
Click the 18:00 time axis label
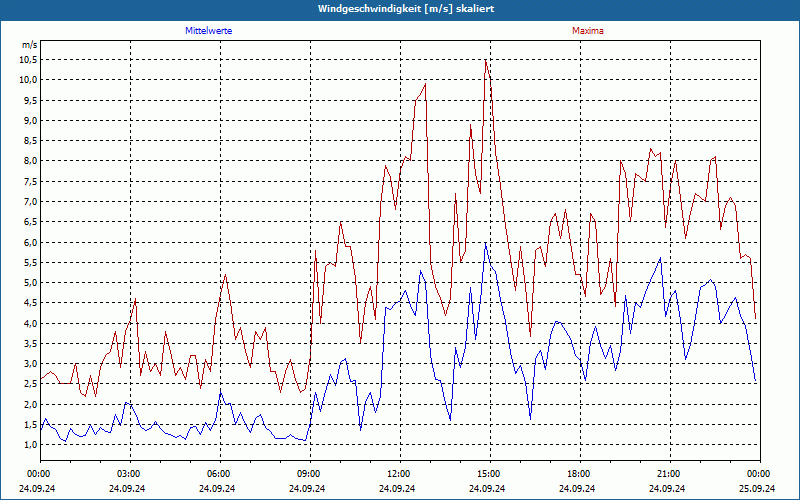[581, 474]
